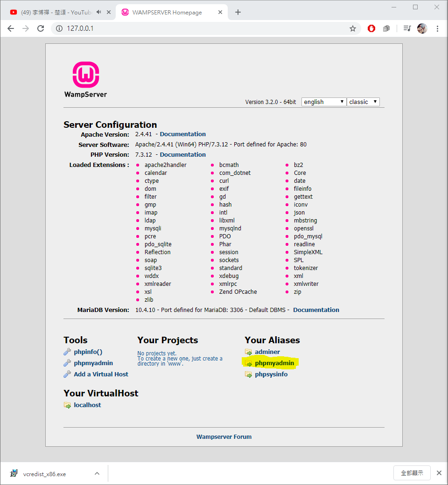Click the pdo_mysql extension entry

click(308, 236)
